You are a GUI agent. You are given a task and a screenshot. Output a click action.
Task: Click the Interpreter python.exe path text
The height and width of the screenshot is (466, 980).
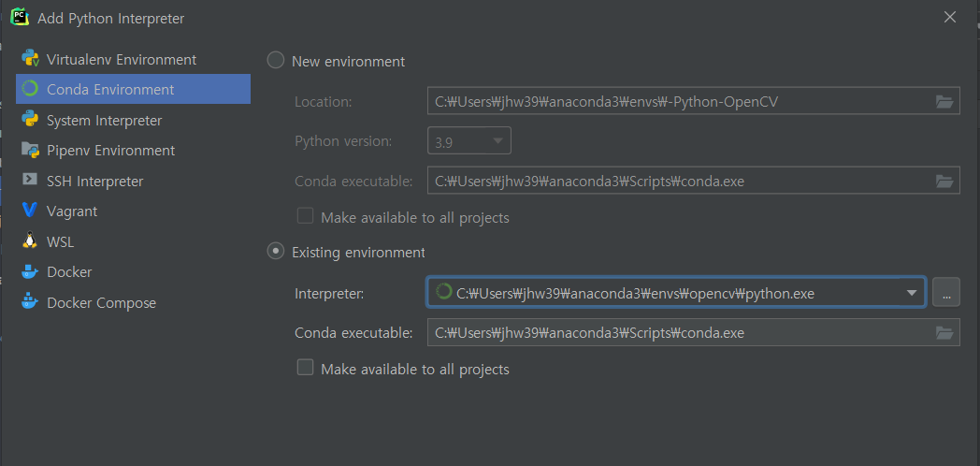coord(636,293)
